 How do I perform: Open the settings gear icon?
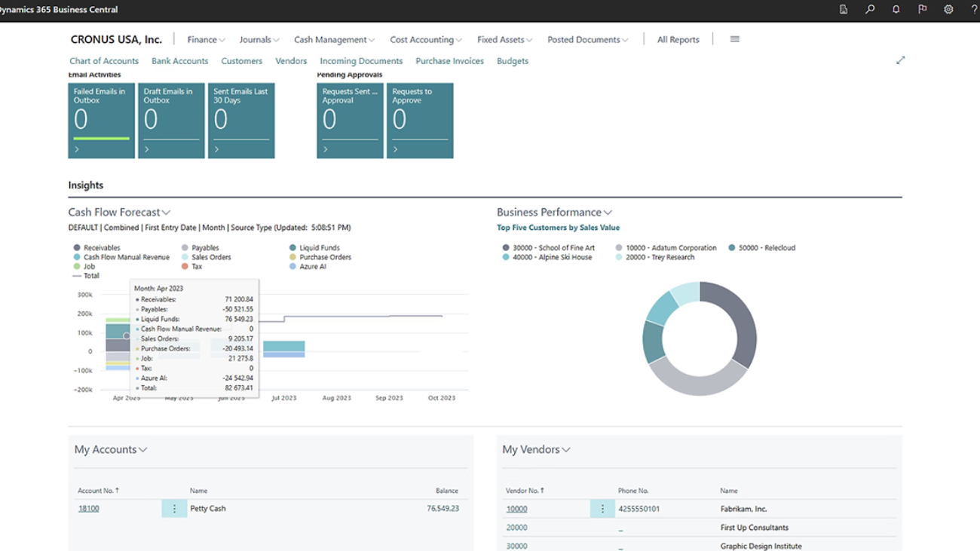[948, 10]
